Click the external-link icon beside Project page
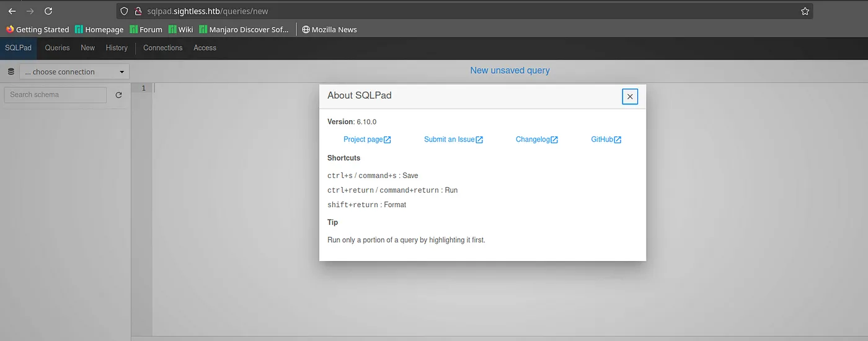 [x=387, y=139]
